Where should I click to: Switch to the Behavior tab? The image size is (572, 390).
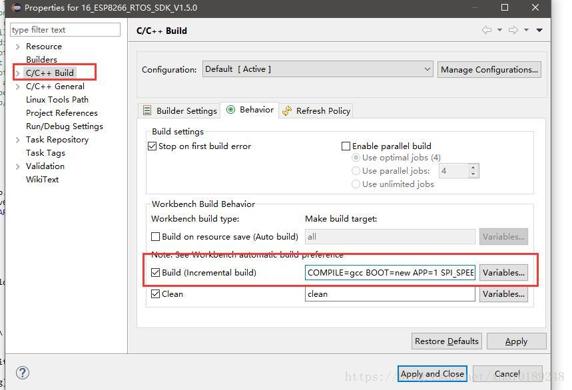[250, 110]
